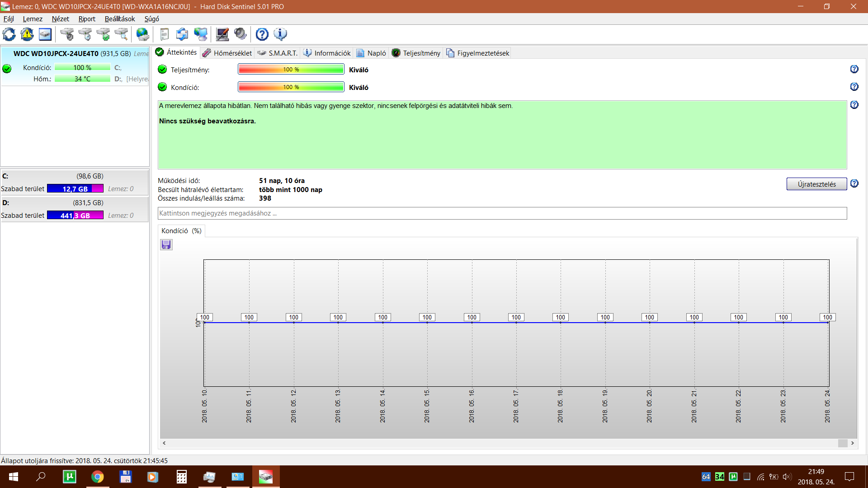
Task: Open Chrome from the Windows taskbar
Action: [97, 477]
